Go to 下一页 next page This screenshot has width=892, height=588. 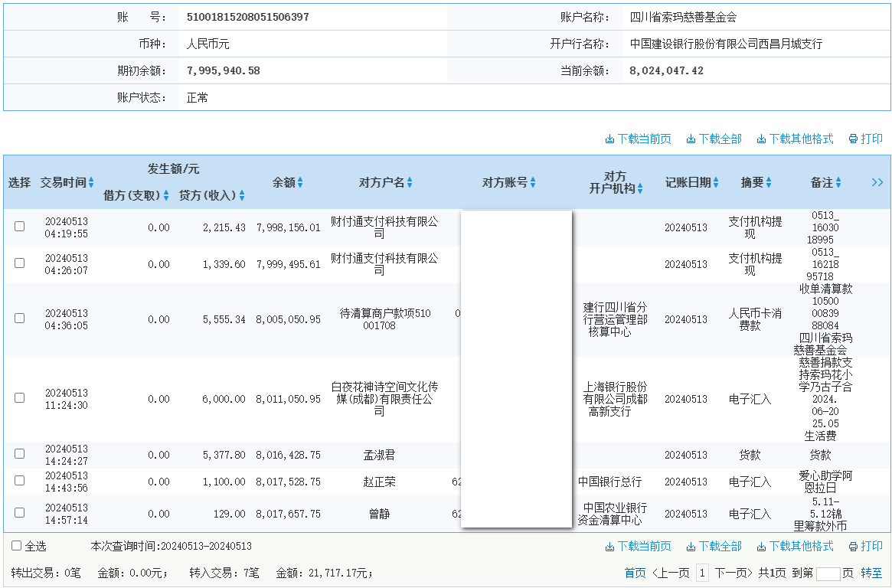[x=734, y=573]
